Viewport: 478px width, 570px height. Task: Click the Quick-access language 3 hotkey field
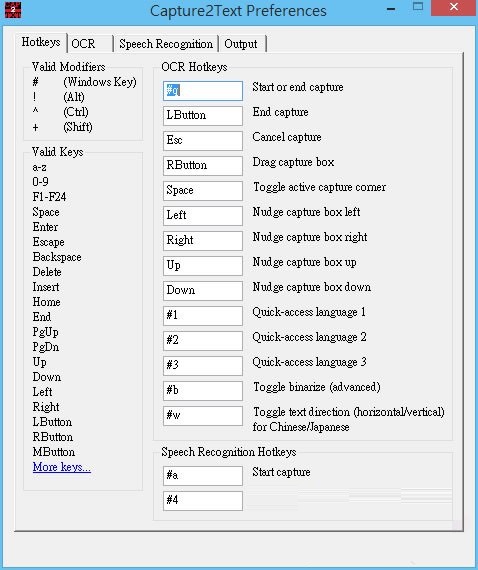[203, 366]
